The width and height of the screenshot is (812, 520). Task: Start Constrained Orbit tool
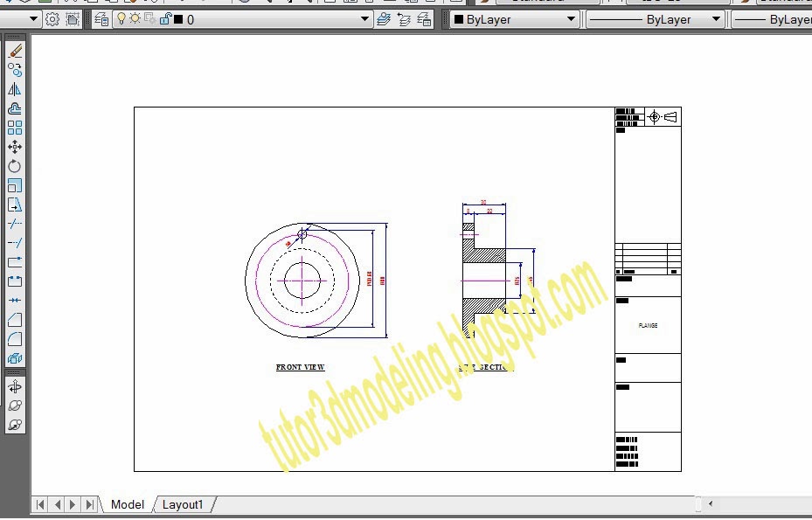(x=15, y=386)
